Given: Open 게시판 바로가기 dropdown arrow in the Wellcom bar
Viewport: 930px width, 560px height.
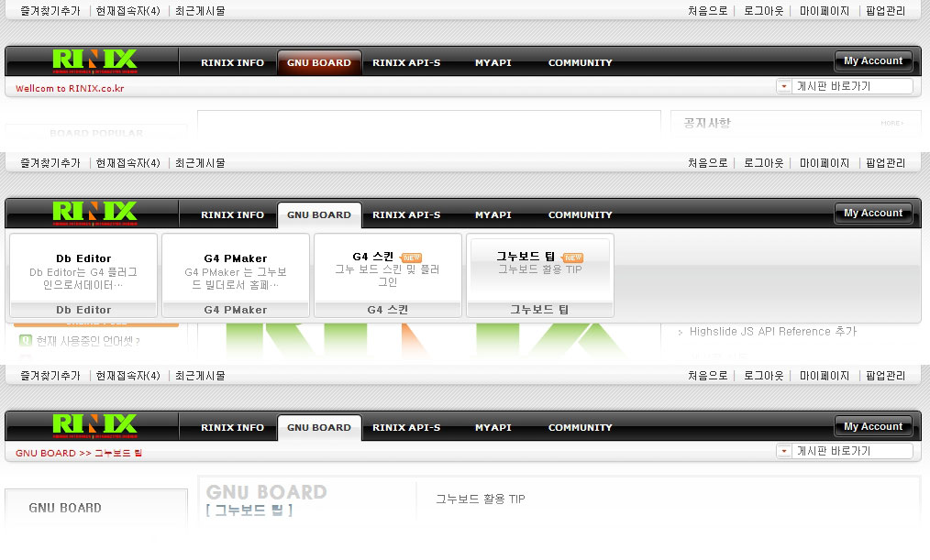Looking at the screenshot, I should [x=784, y=86].
